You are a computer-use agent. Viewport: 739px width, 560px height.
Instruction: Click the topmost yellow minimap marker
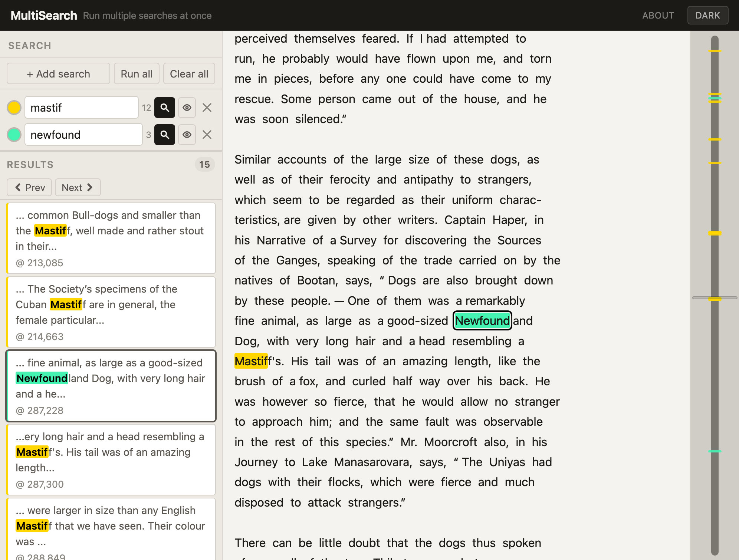point(715,50)
